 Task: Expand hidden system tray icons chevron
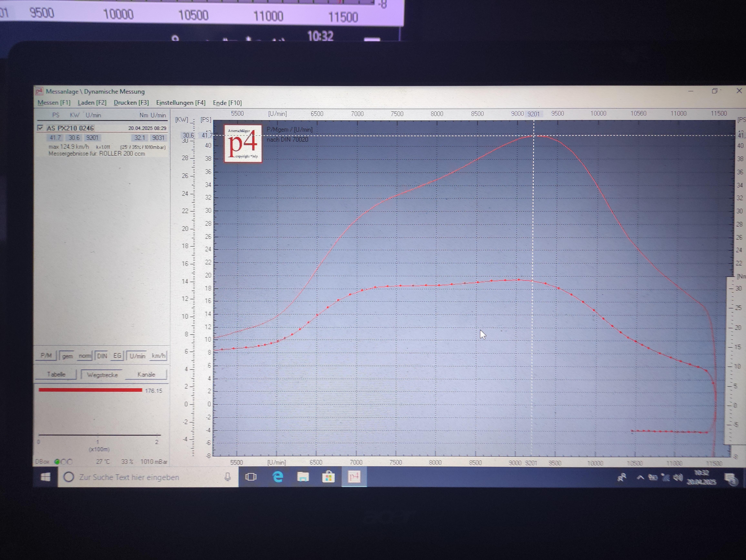point(640,477)
